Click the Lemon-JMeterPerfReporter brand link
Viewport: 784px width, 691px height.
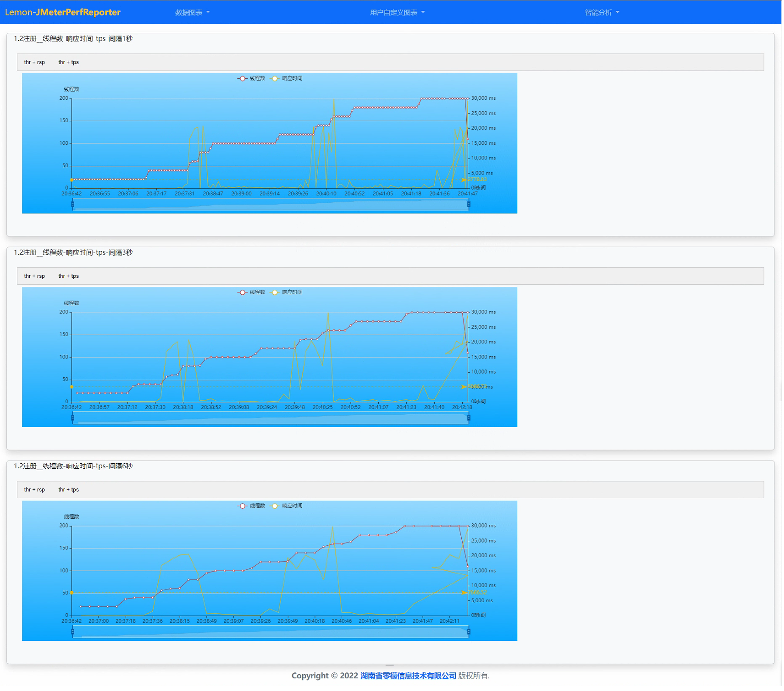pyautogui.click(x=63, y=12)
